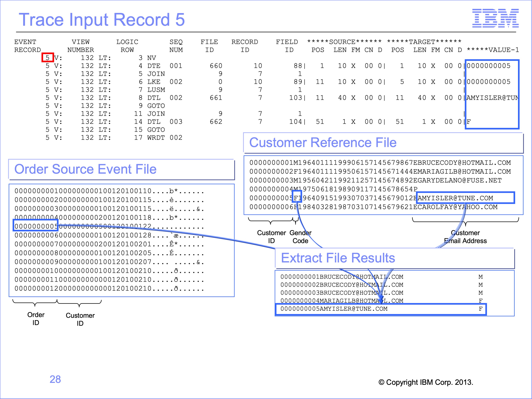Click the "Extract File Results" heading
Image resolution: width=532 pixels, height=399 pixels.
[x=338, y=258]
